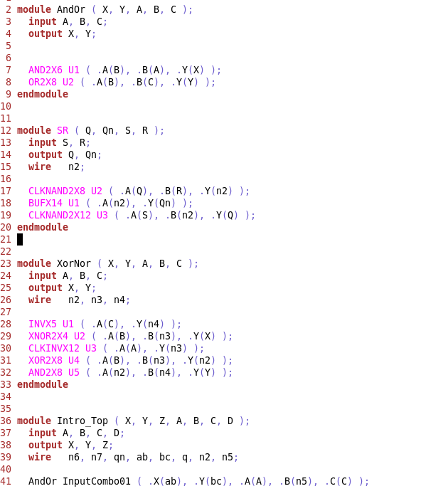Screen dimensions: 448x496
Task: Select OR2X8 cell name on line 8
Action: tap(43, 83)
